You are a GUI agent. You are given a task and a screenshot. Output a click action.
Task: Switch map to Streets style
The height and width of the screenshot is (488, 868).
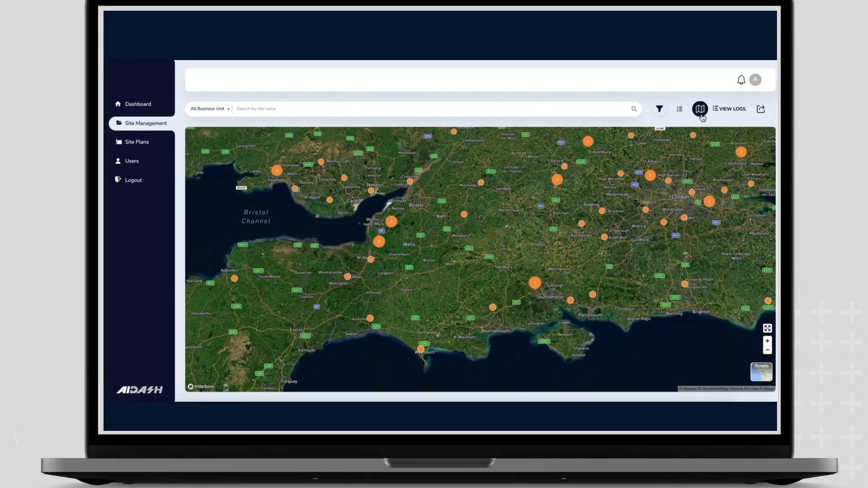[761, 372]
